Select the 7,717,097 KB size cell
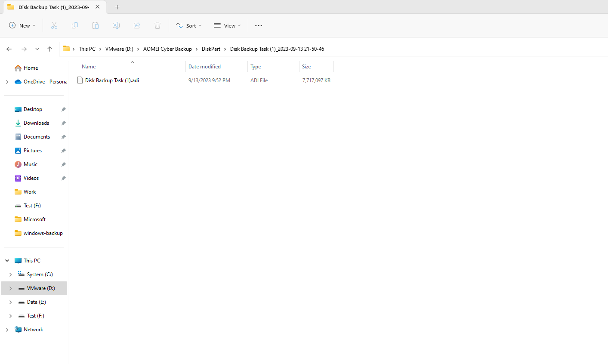The image size is (608, 364). pos(316,80)
